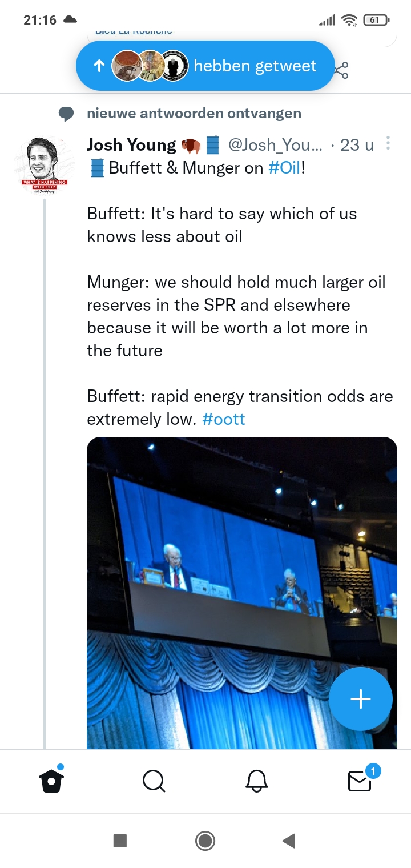Tap the 'hebben getweet' new tweets pill
The width and height of the screenshot is (411, 868).
pyautogui.click(x=205, y=66)
